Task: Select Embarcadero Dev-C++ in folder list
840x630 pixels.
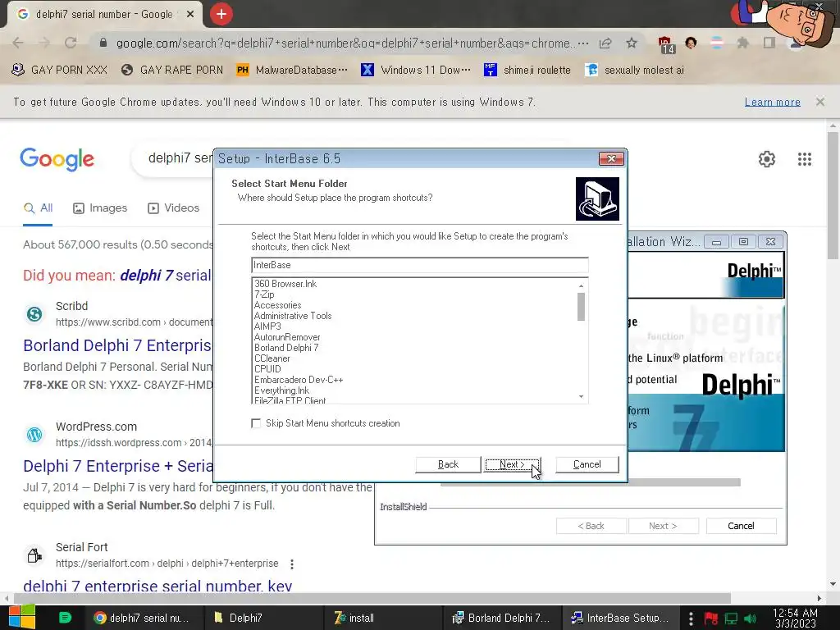Action: tap(299, 380)
